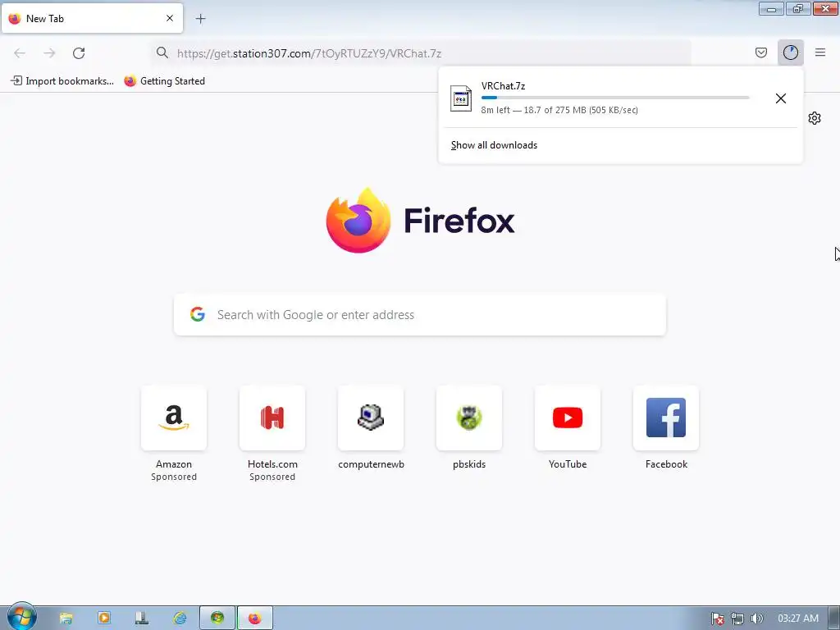Click the VRChat.7z download progress bar
Screen dimensions: 840x630
(x=615, y=98)
